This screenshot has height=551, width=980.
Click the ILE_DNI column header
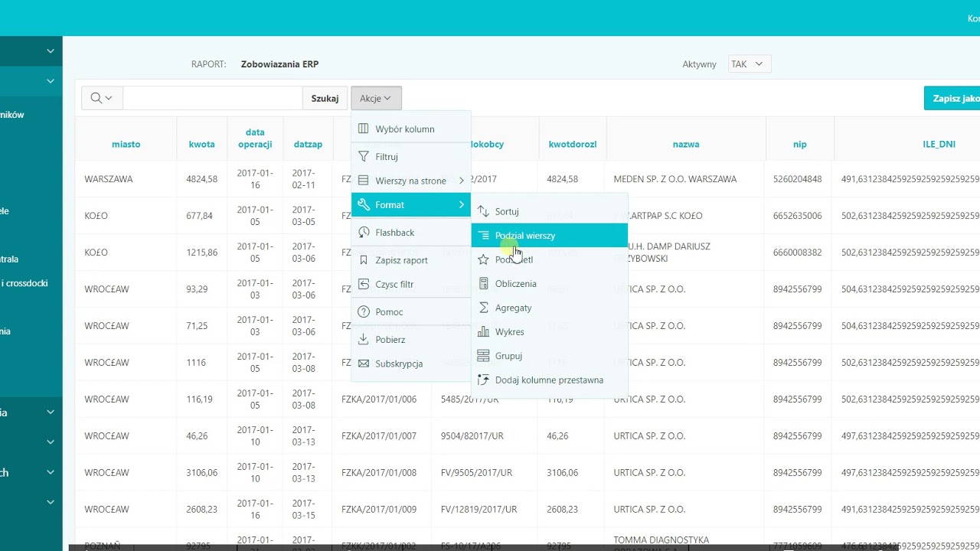click(x=939, y=144)
